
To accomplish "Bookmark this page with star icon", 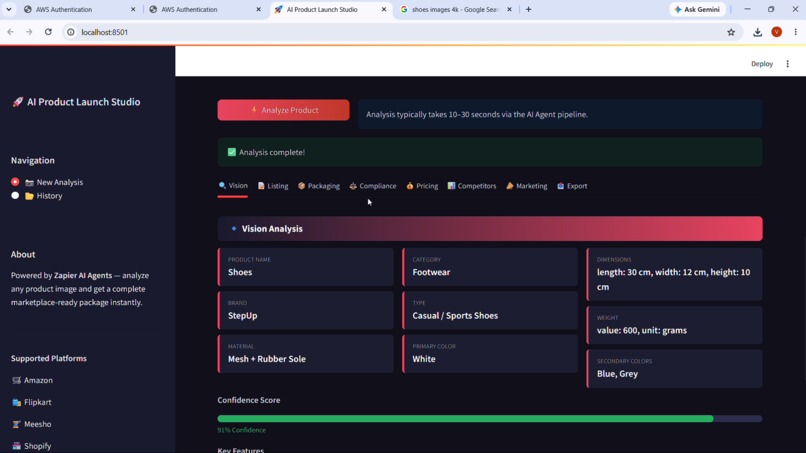I will (731, 32).
